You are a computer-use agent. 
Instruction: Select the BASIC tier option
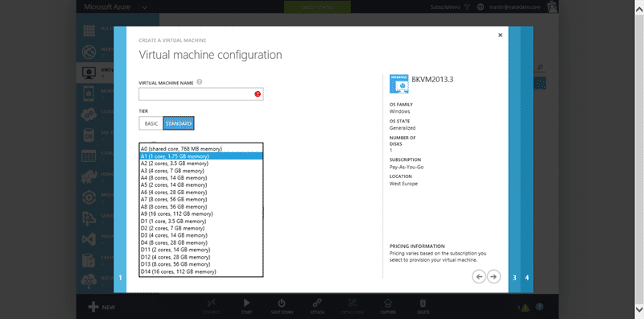(x=151, y=123)
